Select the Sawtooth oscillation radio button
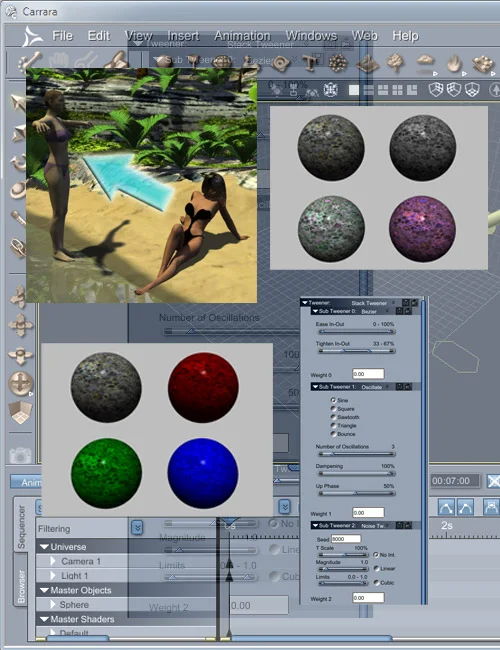500x650 pixels. pyautogui.click(x=333, y=417)
